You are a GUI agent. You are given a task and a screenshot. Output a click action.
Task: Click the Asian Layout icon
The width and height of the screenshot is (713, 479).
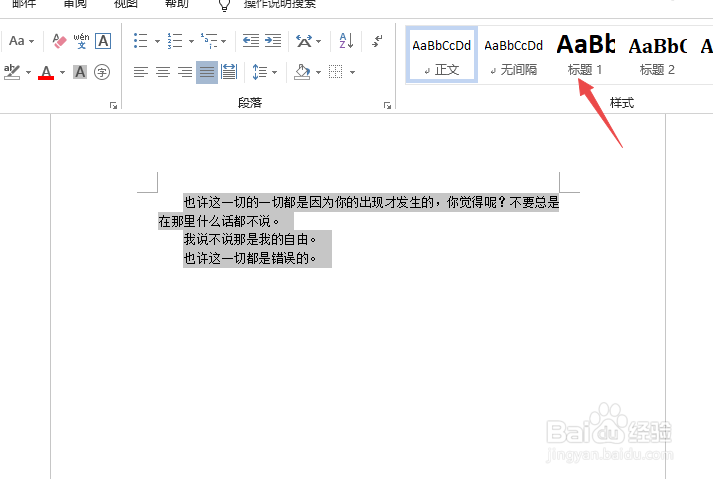[304, 41]
